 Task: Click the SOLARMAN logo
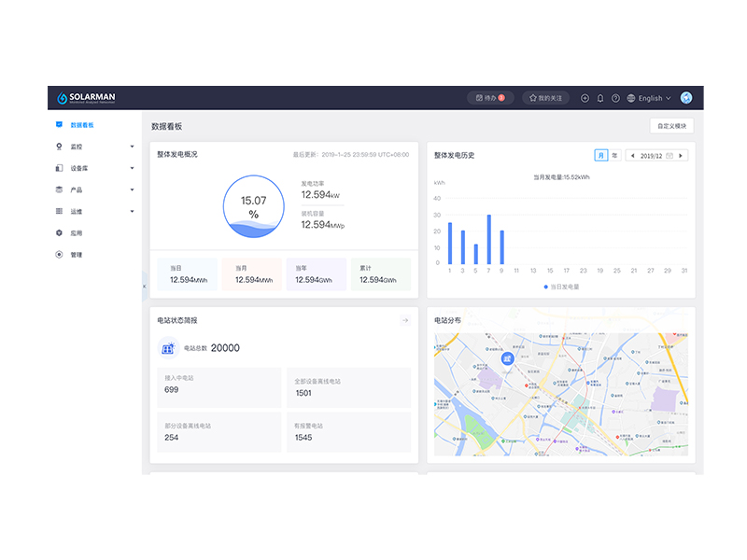pyautogui.click(x=86, y=98)
